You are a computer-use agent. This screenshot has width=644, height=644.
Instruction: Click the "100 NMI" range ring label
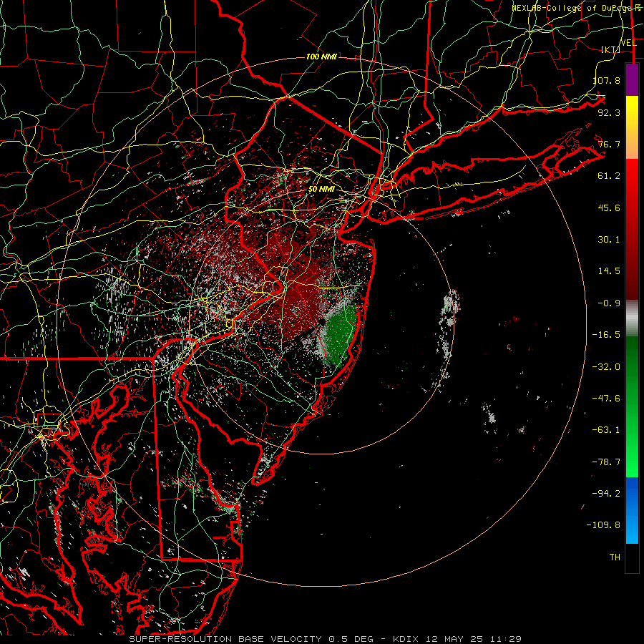coord(321,57)
